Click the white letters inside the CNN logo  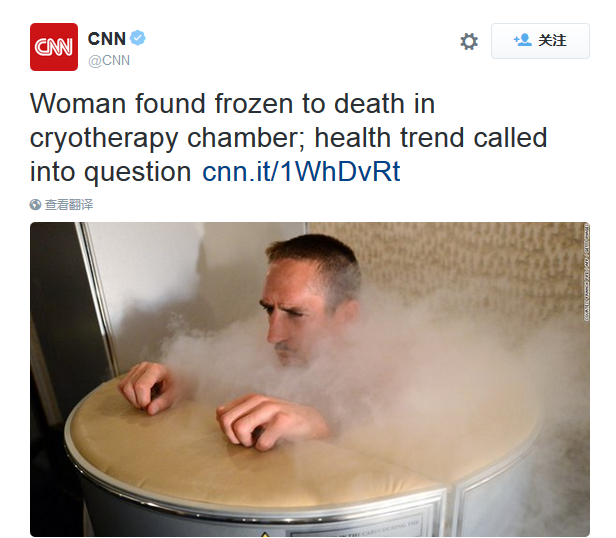pyautogui.click(x=54, y=47)
